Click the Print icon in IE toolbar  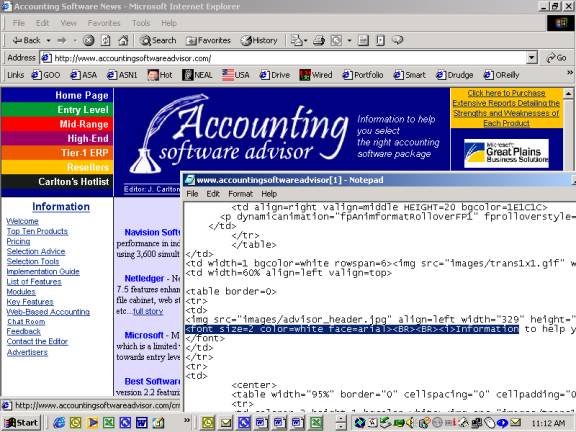point(318,40)
